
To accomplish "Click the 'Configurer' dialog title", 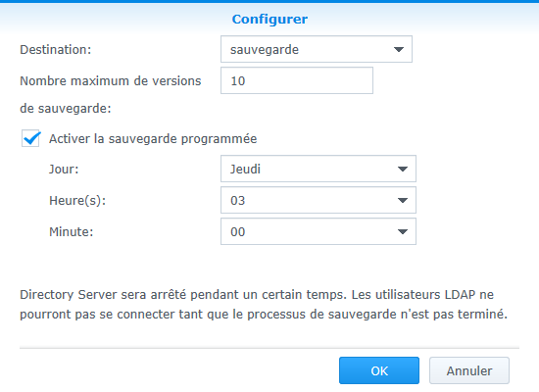I will [269, 19].
